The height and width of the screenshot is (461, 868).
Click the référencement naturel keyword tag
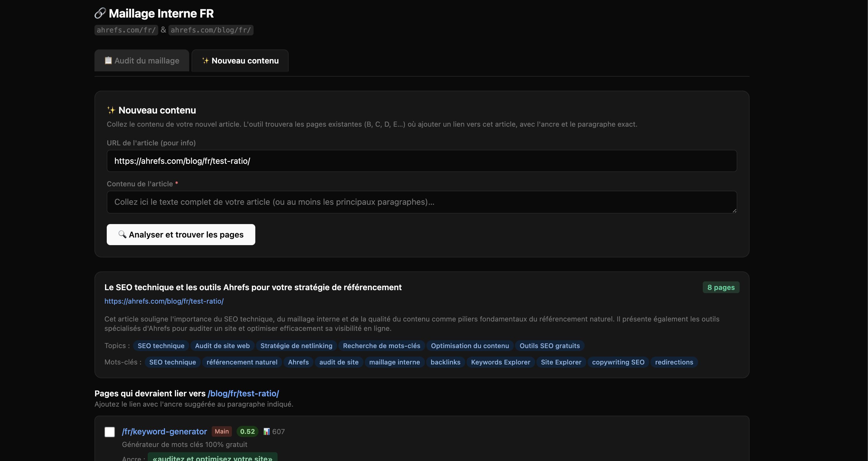(242, 362)
